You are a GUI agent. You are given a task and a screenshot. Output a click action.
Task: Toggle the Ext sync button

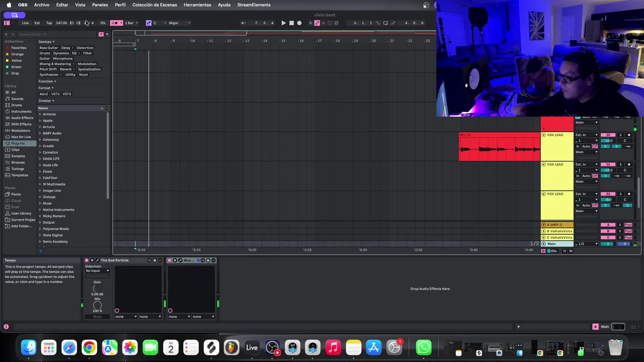click(x=37, y=23)
